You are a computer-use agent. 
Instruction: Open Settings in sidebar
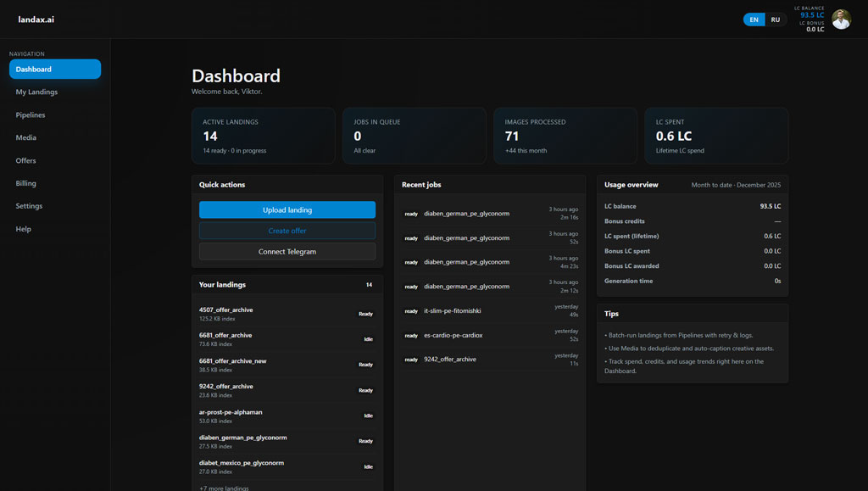(29, 206)
